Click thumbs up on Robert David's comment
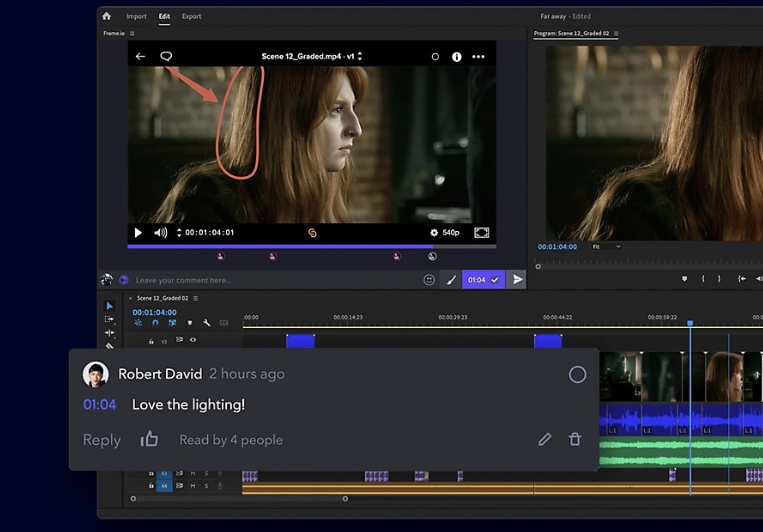Screen dimensions: 763x532 click(149, 439)
